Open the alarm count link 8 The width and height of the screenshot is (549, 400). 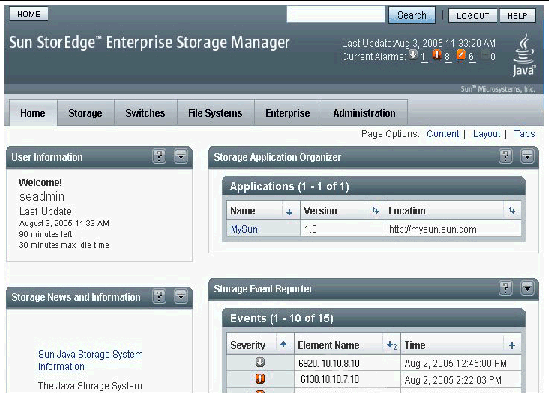pyautogui.click(x=447, y=57)
